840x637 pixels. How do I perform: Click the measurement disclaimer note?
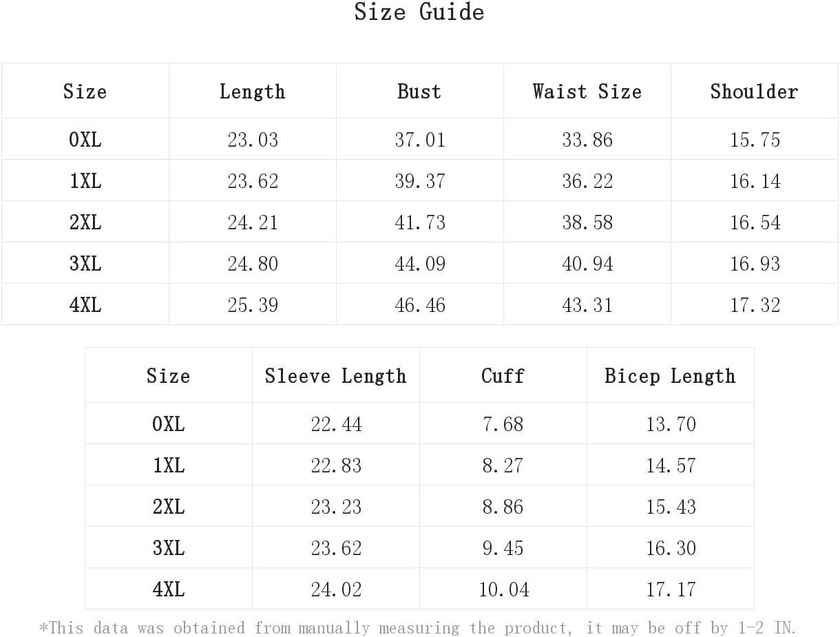tap(417, 628)
